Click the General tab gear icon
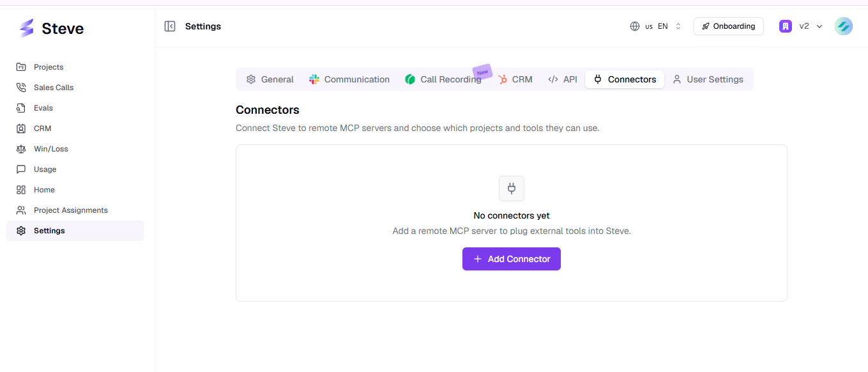Image resolution: width=868 pixels, height=372 pixels. coord(251,79)
